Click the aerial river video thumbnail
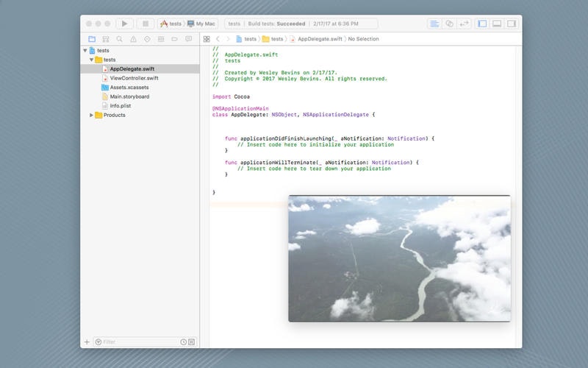Screen dimensions: 588x368 [399, 258]
